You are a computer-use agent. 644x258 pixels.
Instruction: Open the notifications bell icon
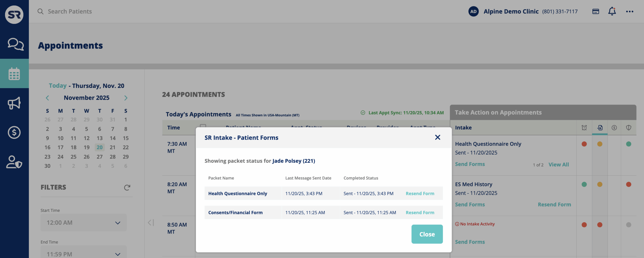pos(612,11)
